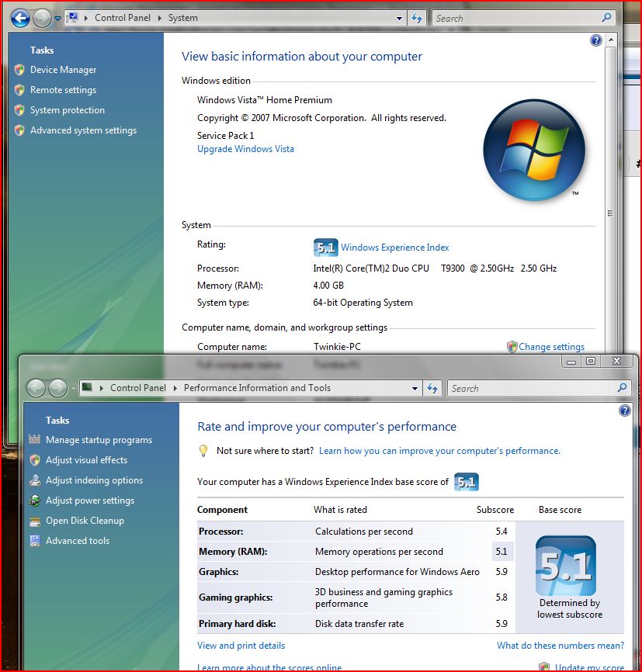
Task: Click the Manage startup programs icon
Action: pos(34,440)
